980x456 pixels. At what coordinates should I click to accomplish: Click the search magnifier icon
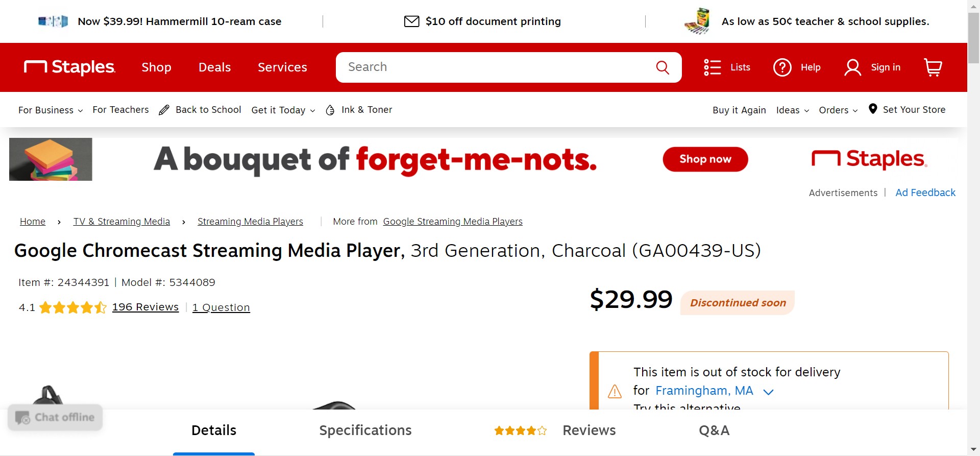[x=663, y=67]
